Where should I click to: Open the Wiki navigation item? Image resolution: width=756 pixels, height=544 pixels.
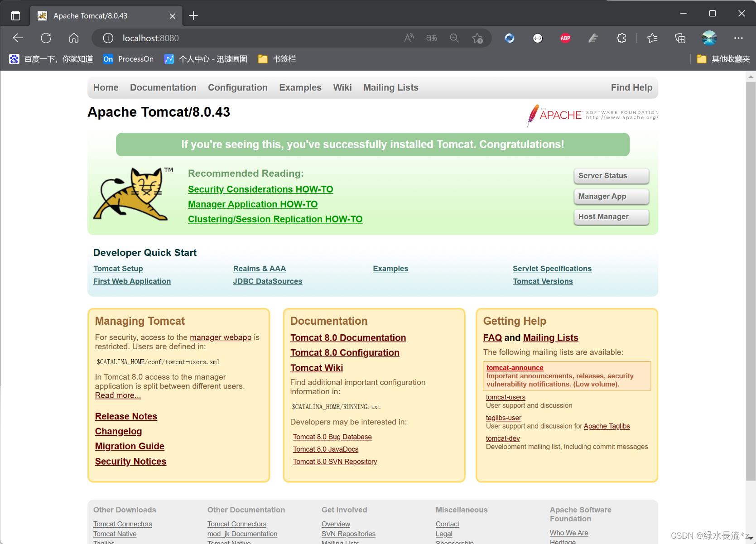[x=342, y=87]
